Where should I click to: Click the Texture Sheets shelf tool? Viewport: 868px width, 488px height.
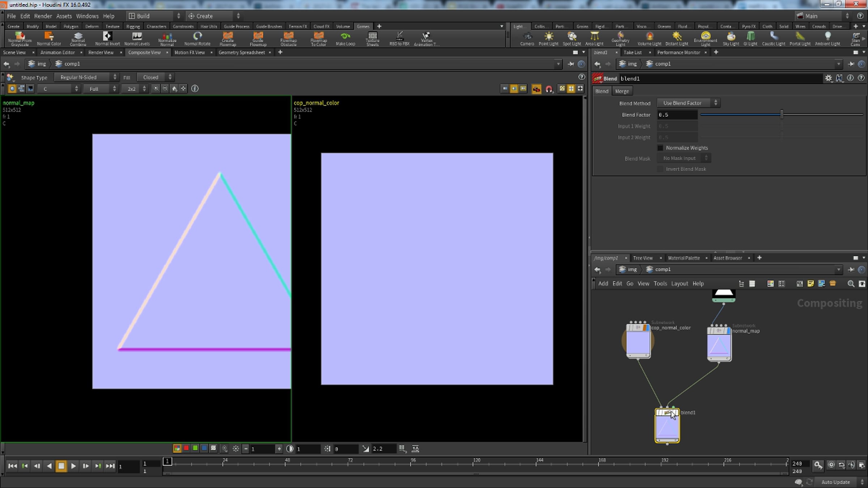[372, 39]
